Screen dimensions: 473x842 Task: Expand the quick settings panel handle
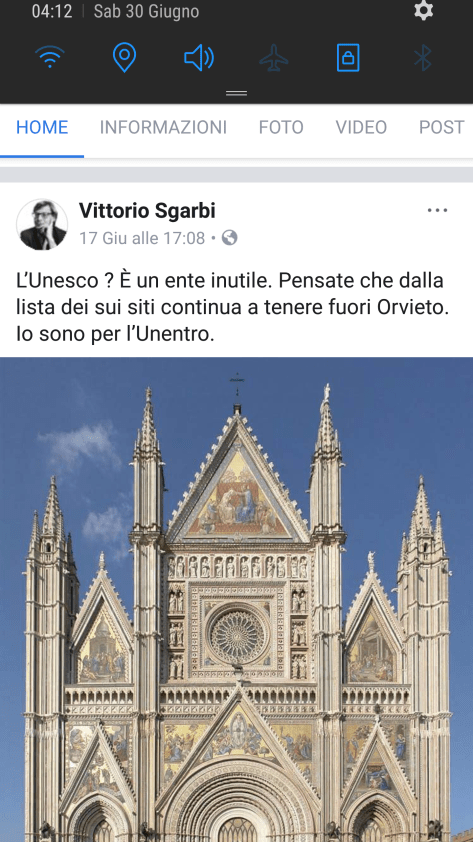coord(236,93)
